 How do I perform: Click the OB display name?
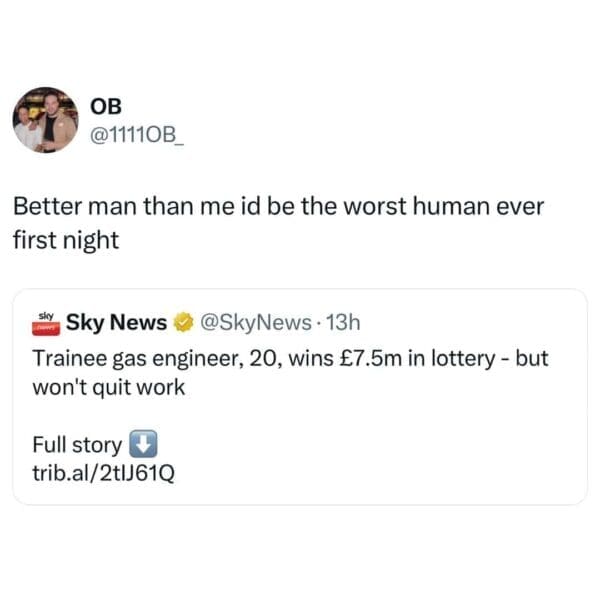[106, 106]
